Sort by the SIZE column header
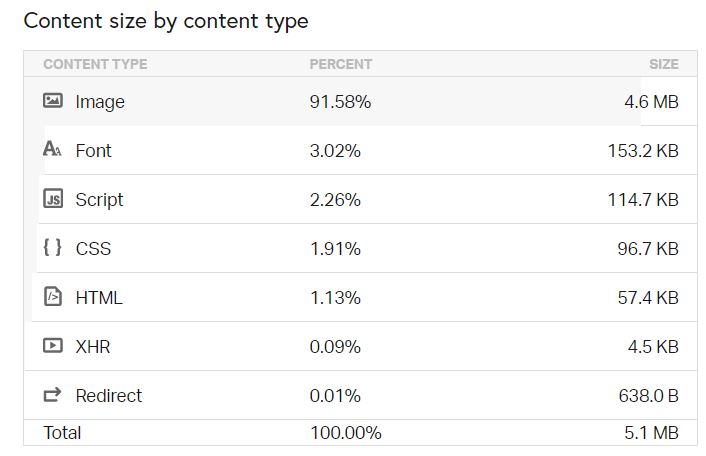The width and height of the screenshot is (706, 456). point(663,64)
